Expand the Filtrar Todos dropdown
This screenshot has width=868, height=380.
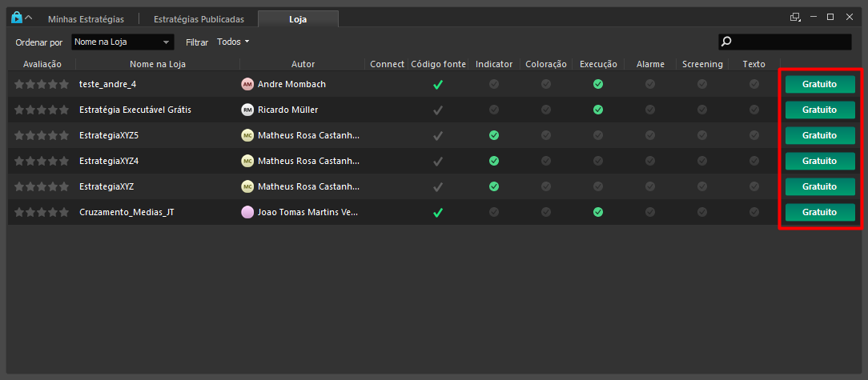point(233,42)
